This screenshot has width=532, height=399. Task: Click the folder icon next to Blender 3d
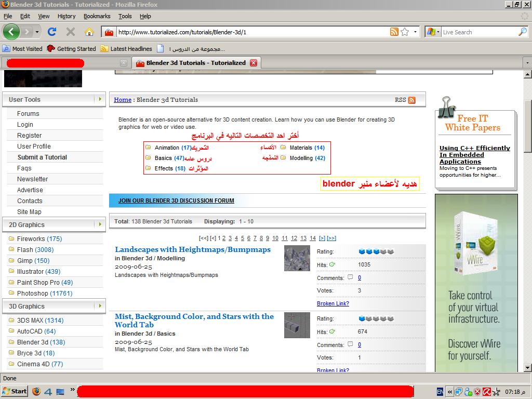pyautogui.click(x=11, y=342)
